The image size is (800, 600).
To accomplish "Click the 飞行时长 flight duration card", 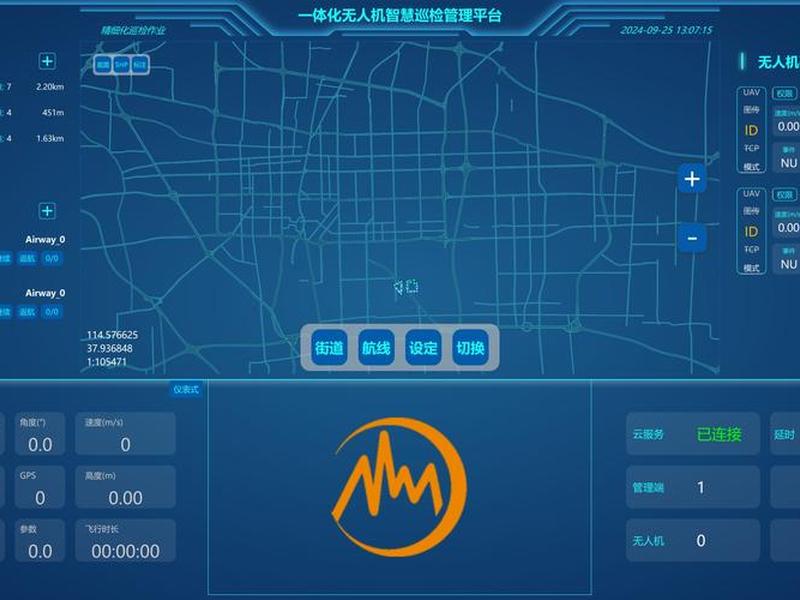I will [126, 540].
